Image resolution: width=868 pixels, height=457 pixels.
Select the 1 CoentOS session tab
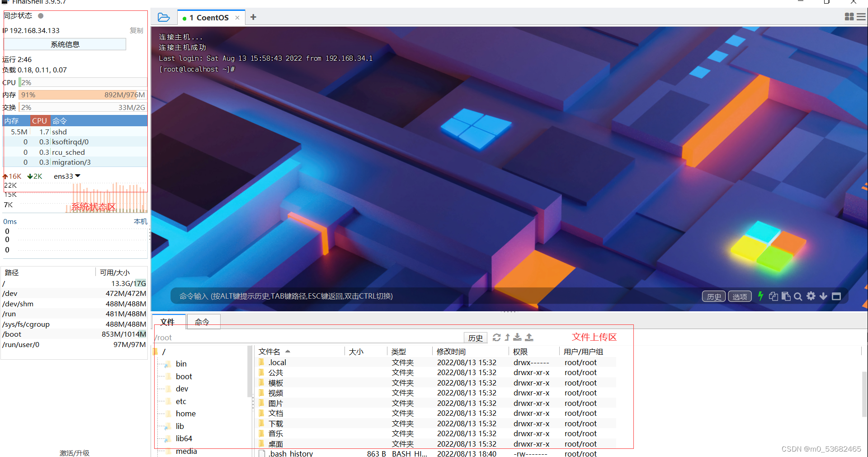209,17
